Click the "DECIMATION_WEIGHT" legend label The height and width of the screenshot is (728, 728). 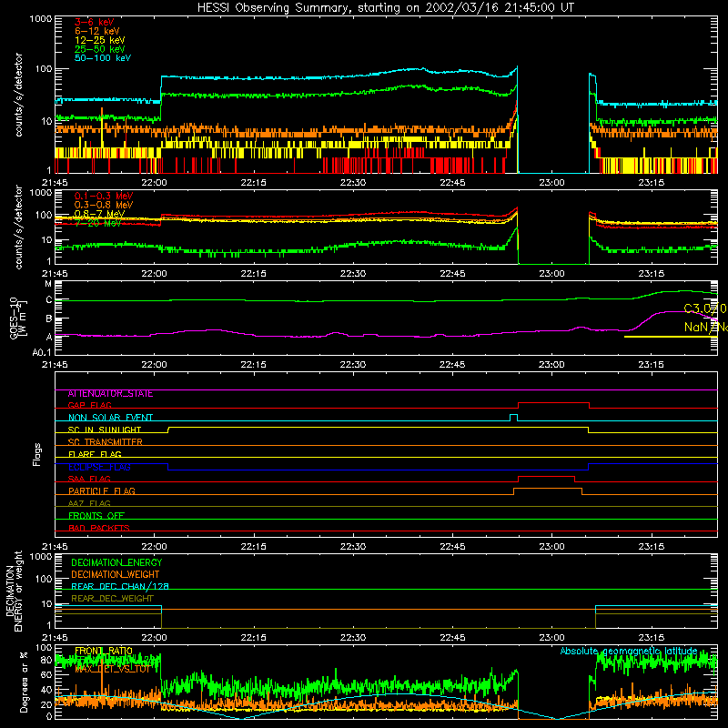tap(116, 574)
